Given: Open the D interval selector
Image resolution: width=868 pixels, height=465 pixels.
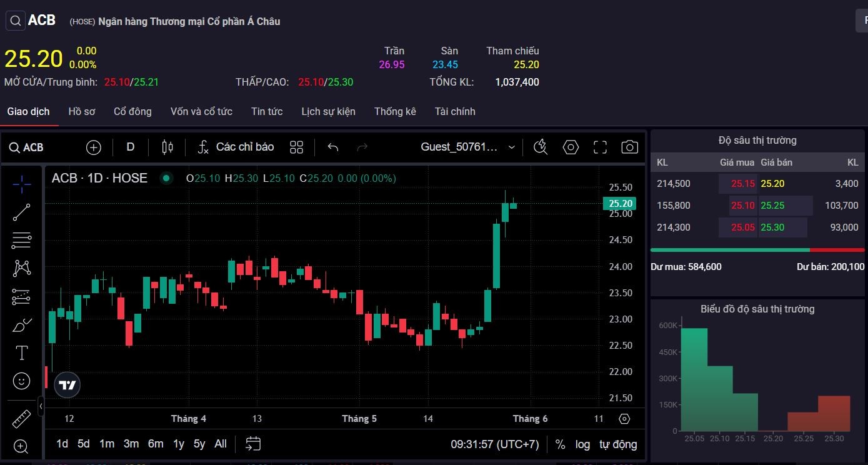Looking at the screenshot, I should tap(131, 147).
